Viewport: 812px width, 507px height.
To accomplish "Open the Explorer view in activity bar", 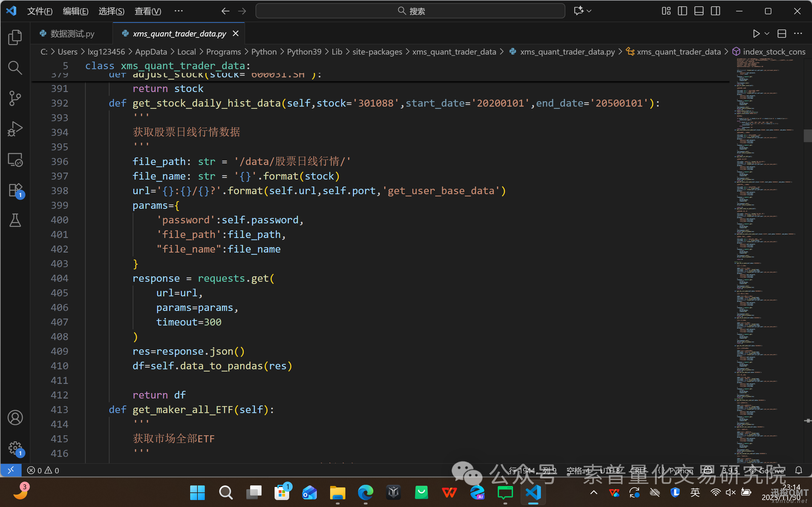I will pos(15,37).
